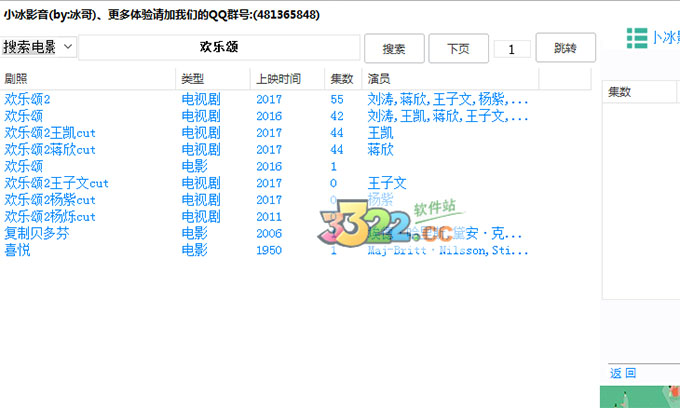Click 2017 in the 55-episode 欢乐颂2 row

point(269,99)
